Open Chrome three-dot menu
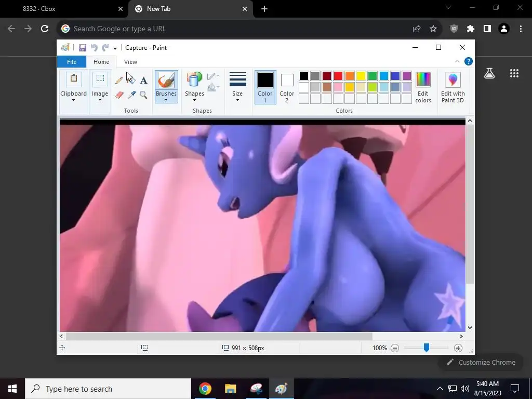The width and height of the screenshot is (532, 399). coord(521,29)
